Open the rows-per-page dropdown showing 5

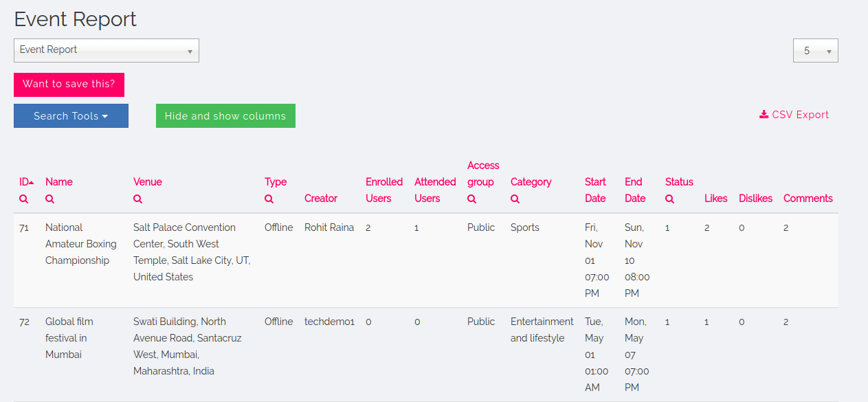(815, 51)
